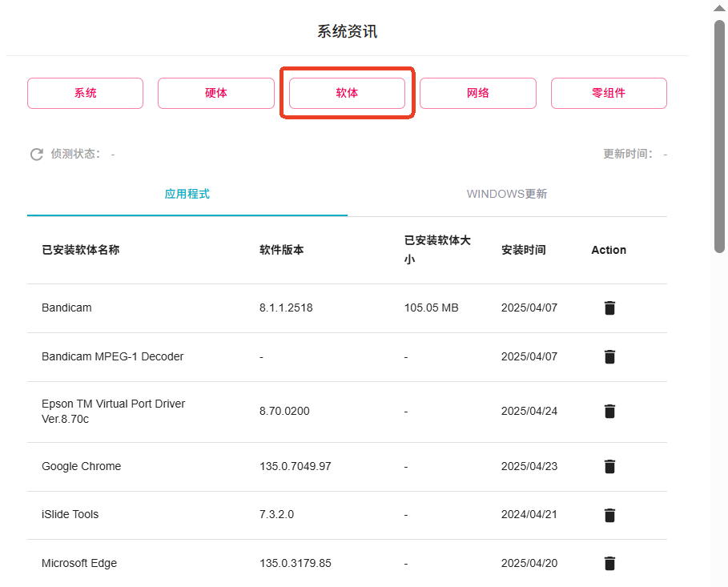This screenshot has height=587, width=728.
Task: Click version 7.3.2.0
Action: click(x=277, y=515)
